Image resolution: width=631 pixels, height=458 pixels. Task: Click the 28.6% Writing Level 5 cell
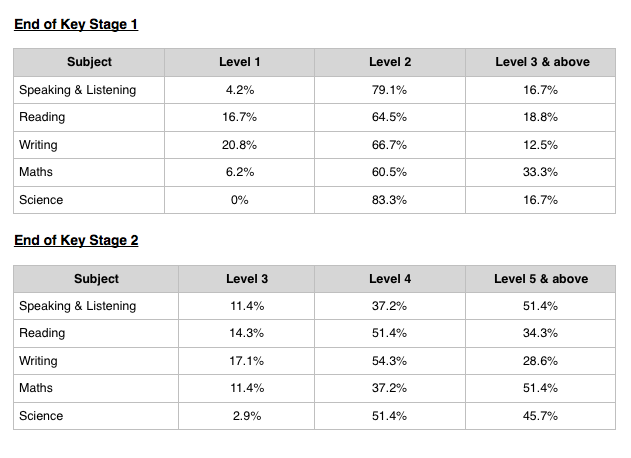pyautogui.click(x=540, y=361)
